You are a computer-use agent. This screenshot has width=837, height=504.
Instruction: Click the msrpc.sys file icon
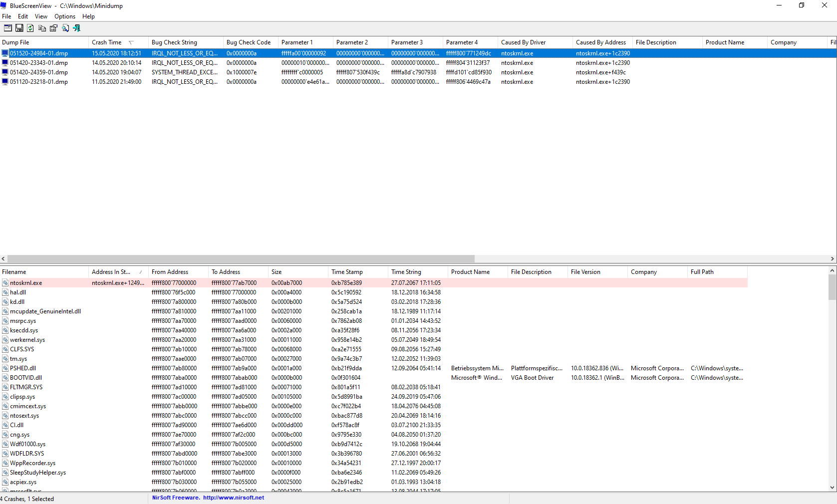pos(5,321)
